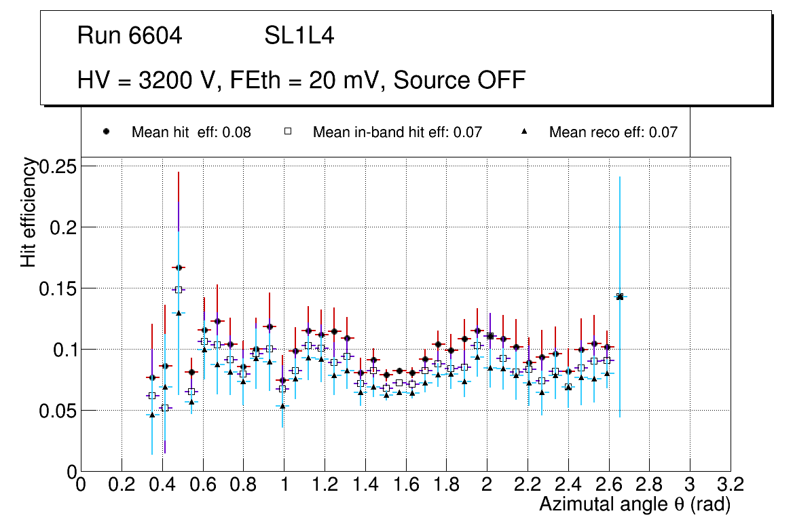Click the 2.8 x-axis tick label
This screenshot has width=812, height=524.
pyautogui.click(x=649, y=484)
